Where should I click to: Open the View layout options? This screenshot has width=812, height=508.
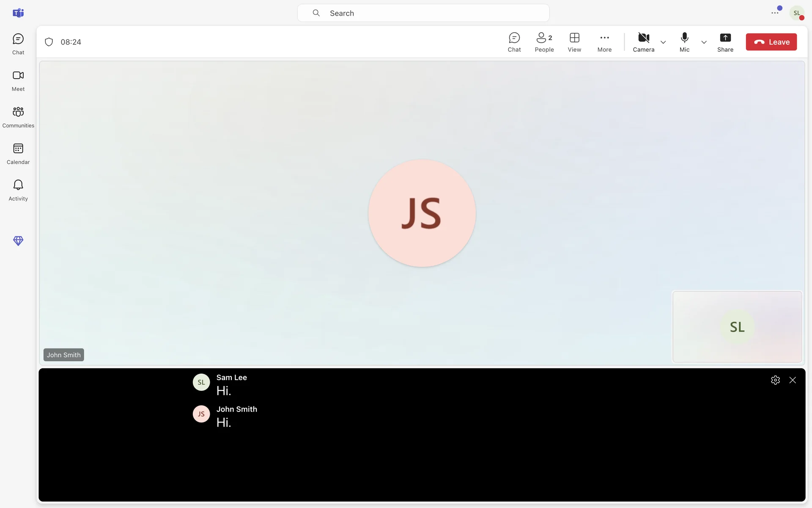(574, 42)
